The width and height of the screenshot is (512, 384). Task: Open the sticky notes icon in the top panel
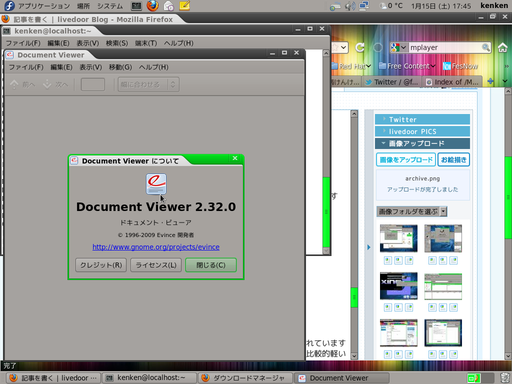coord(185,6)
